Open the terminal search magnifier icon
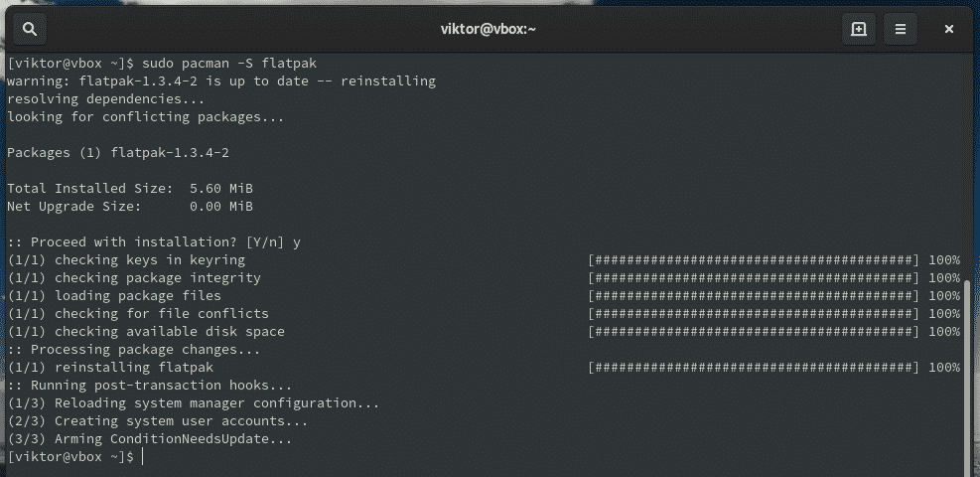 point(30,29)
